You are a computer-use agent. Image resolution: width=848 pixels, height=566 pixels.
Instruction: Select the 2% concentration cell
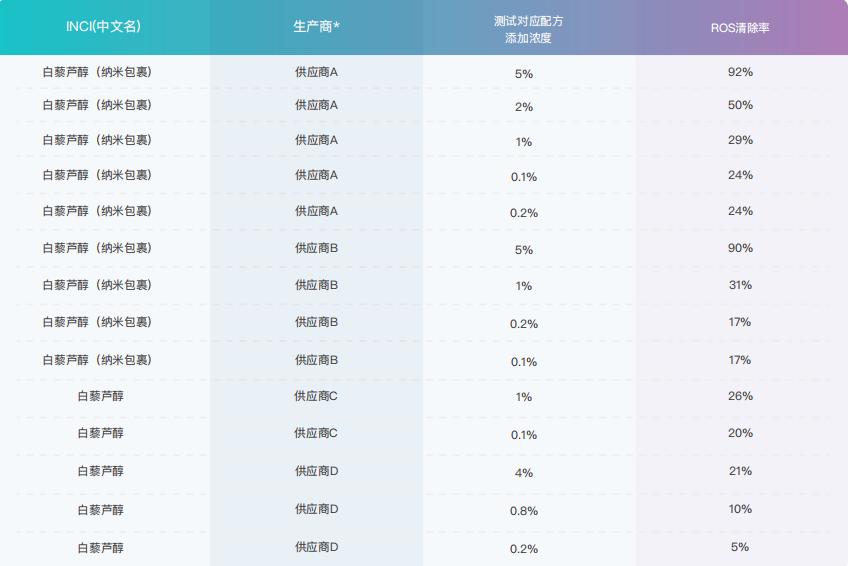pyautogui.click(x=524, y=107)
